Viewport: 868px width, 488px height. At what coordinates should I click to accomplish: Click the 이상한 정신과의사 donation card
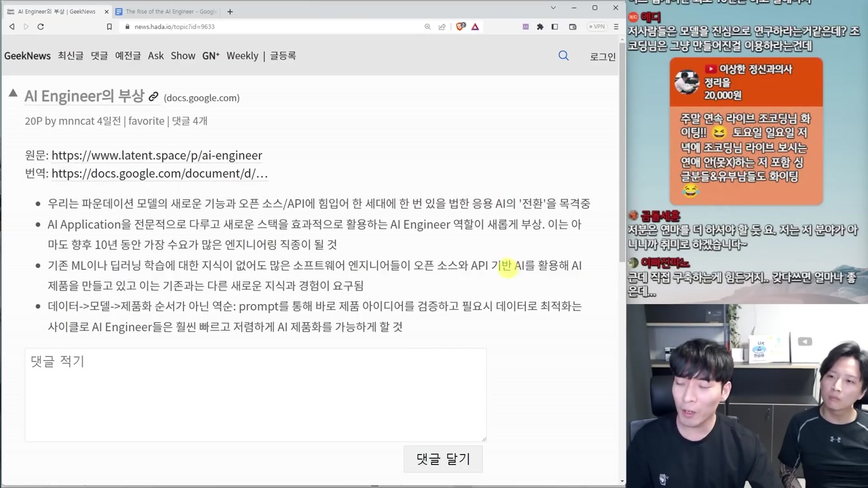pyautogui.click(x=746, y=132)
